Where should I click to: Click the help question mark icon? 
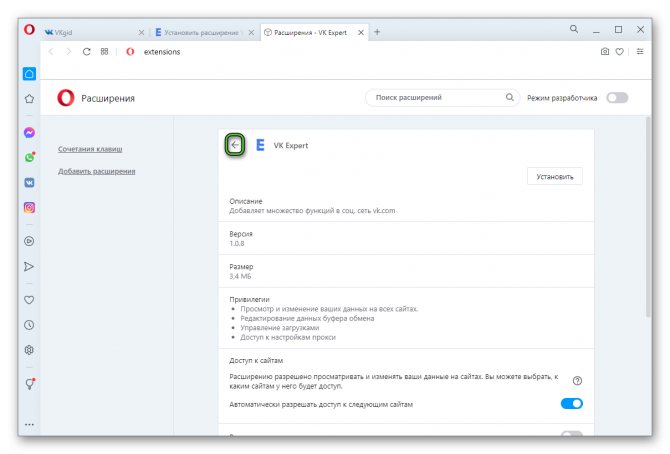[577, 380]
